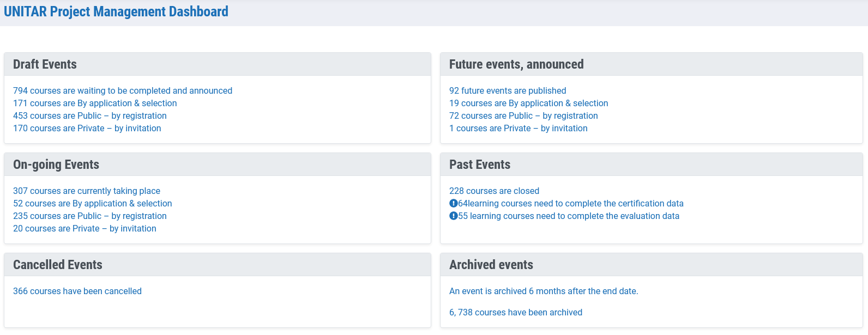Open 366 courses have been cancelled link
This screenshot has height=335, width=868.
tap(77, 291)
